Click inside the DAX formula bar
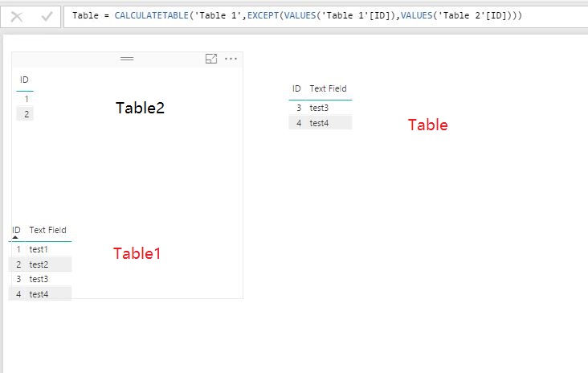Viewport: 588px width, 373px height. click(325, 17)
